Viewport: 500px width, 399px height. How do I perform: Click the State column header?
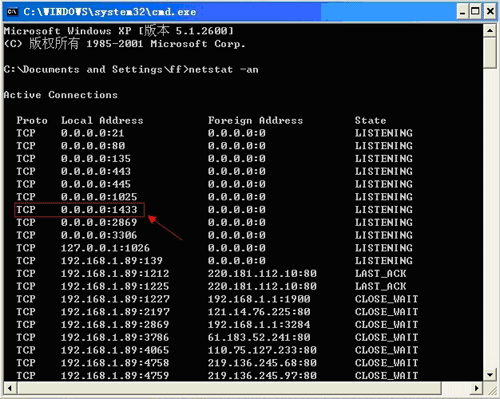click(x=370, y=120)
